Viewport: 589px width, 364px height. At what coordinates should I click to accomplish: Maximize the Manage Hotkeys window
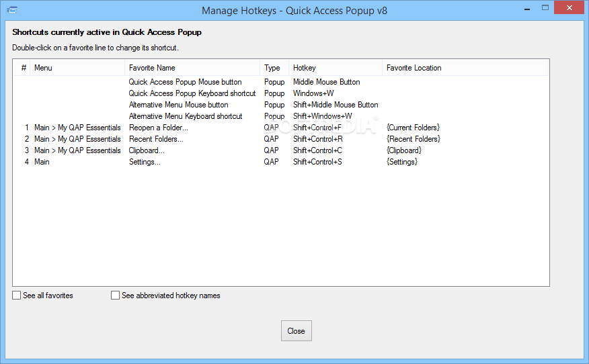coord(545,7)
